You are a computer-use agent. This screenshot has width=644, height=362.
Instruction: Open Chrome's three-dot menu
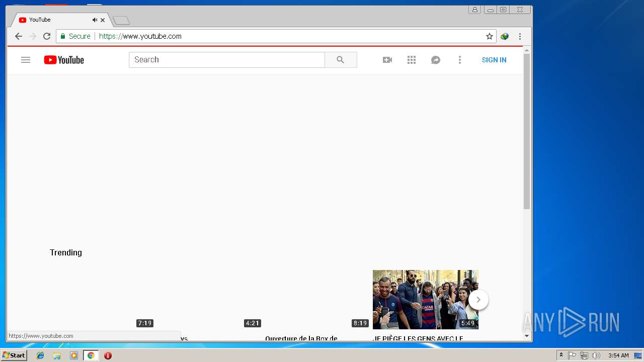tap(520, 36)
